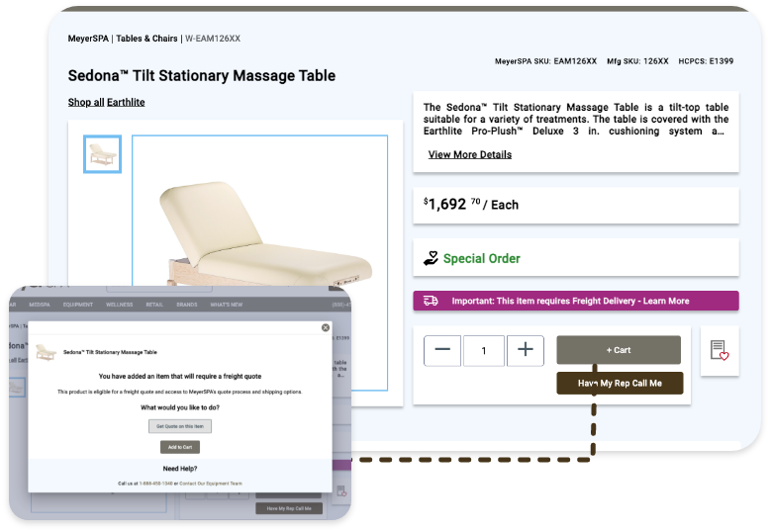Add the item with + Cart
Image resolution: width=770 pixels, height=532 pixels.
619,350
